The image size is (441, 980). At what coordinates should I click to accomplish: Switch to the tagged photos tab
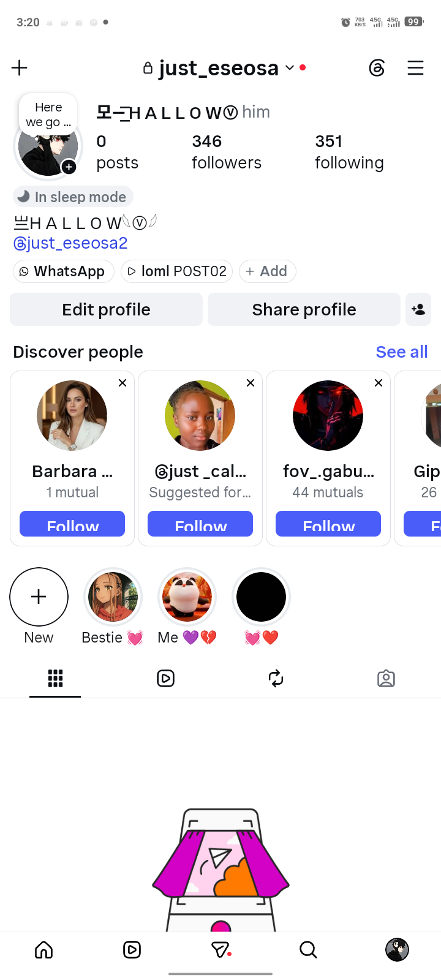(386, 678)
